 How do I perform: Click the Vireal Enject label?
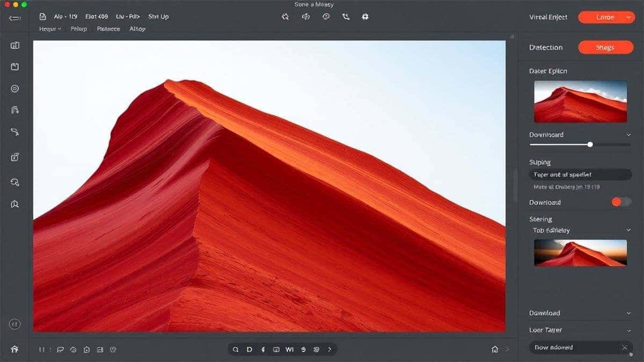(548, 17)
